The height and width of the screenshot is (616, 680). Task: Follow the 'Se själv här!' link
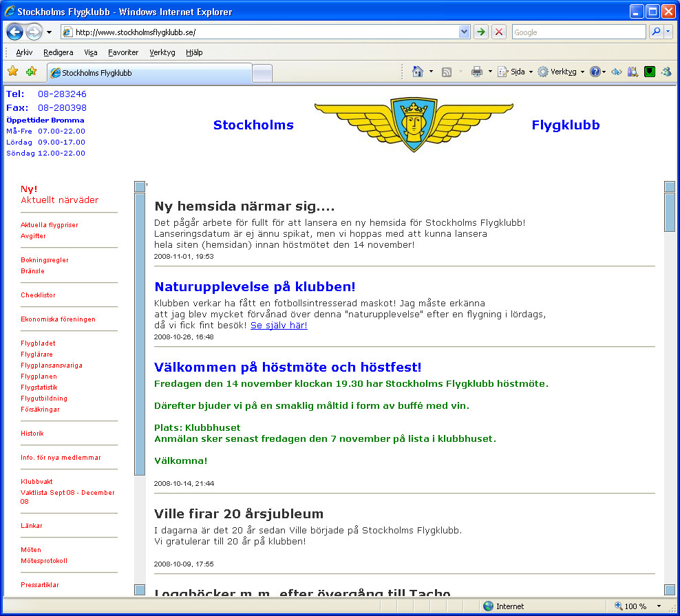coord(279,326)
